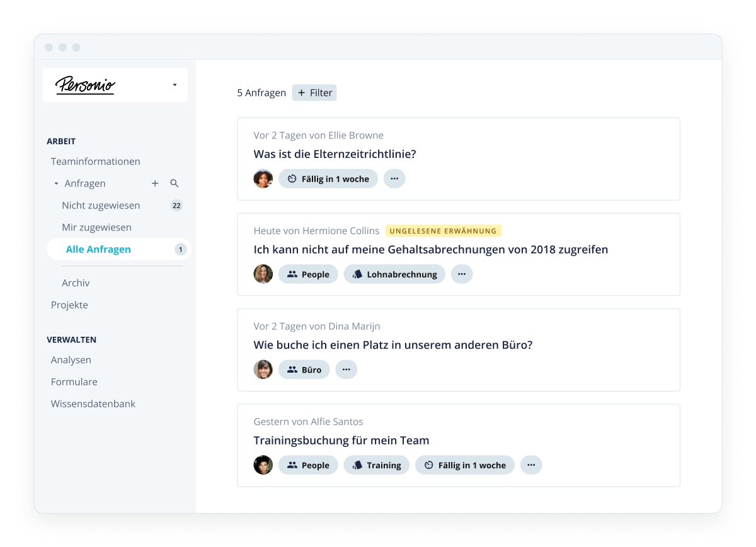
Task: Click the search icon next to Anfragen
Action: tap(175, 183)
